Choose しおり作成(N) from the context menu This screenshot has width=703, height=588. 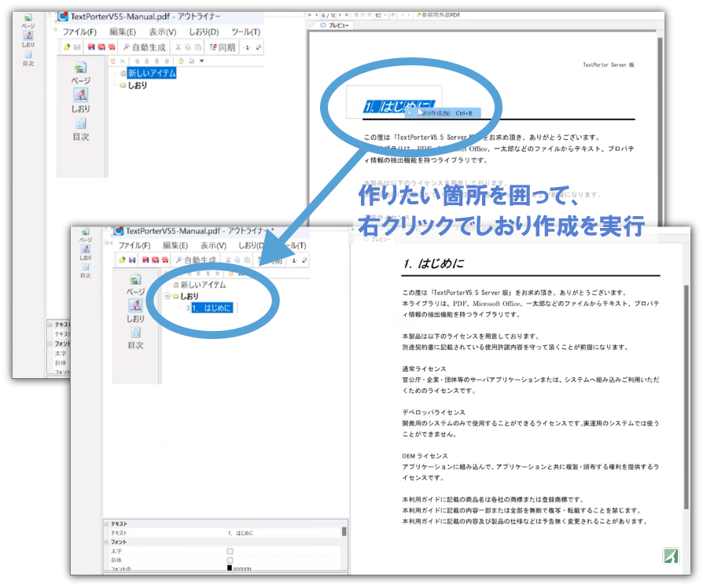(x=444, y=113)
